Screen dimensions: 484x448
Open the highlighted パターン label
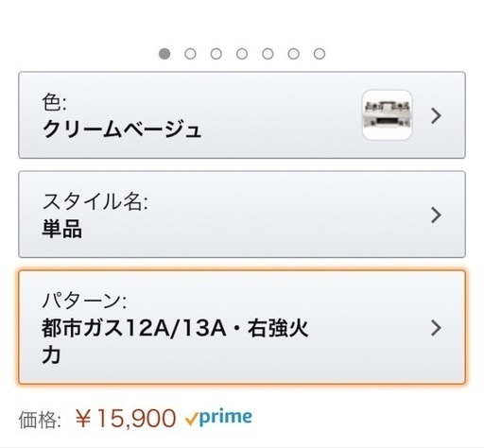(84, 301)
